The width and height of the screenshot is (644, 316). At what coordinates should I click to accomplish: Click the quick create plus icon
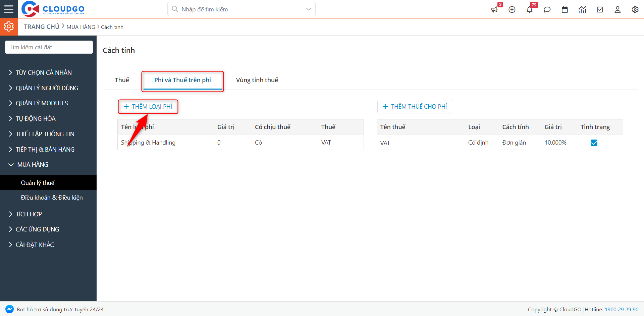512,10
